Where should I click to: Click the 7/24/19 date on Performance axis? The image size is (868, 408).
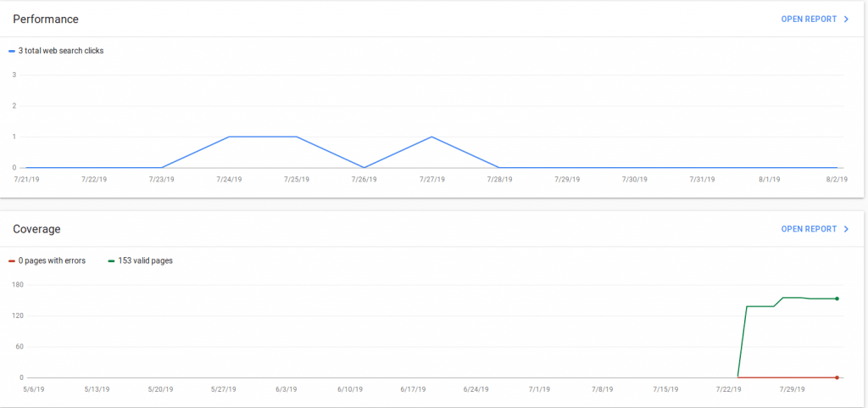(x=229, y=179)
